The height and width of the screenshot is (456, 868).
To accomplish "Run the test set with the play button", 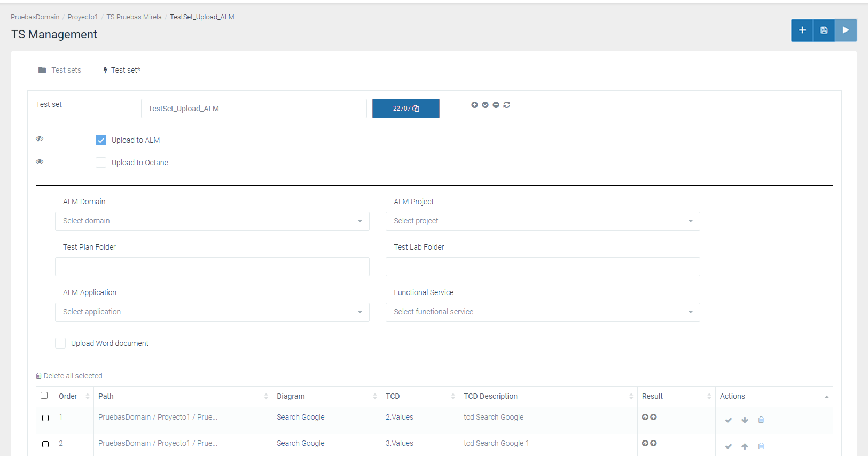I will [846, 30].
